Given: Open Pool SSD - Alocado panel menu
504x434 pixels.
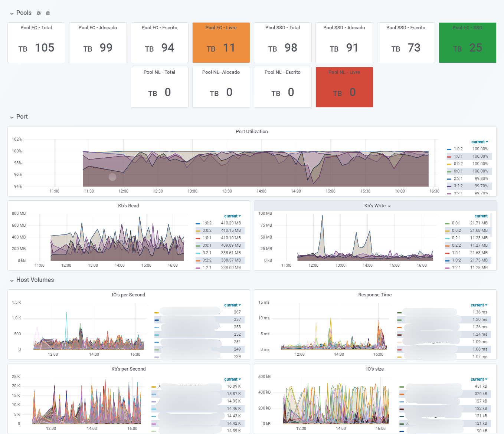Looking at the screenshot, I should [344, 28].
